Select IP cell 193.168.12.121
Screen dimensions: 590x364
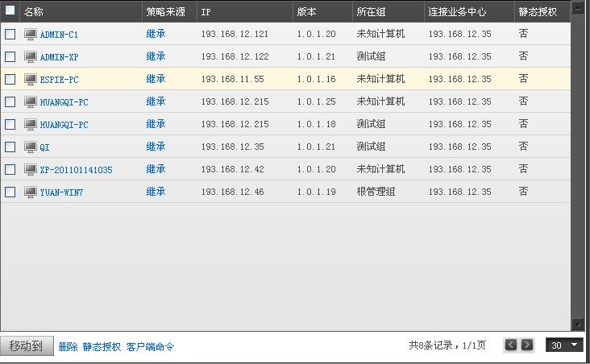click(x=235, y=34)
